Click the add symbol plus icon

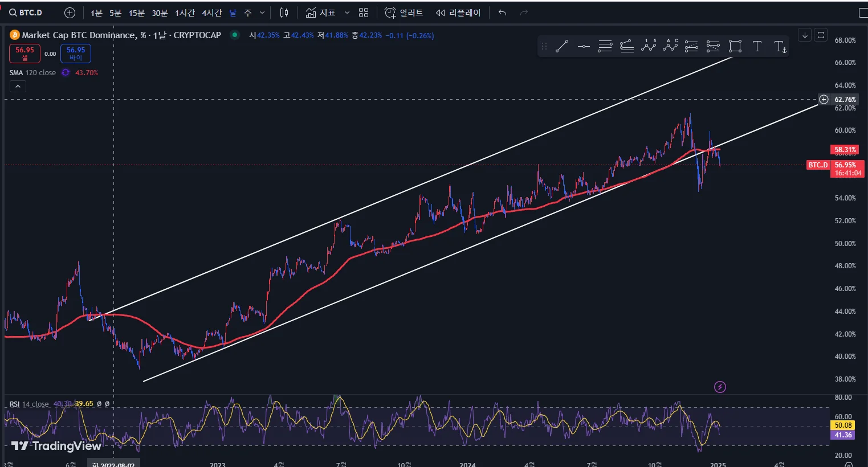70,13
